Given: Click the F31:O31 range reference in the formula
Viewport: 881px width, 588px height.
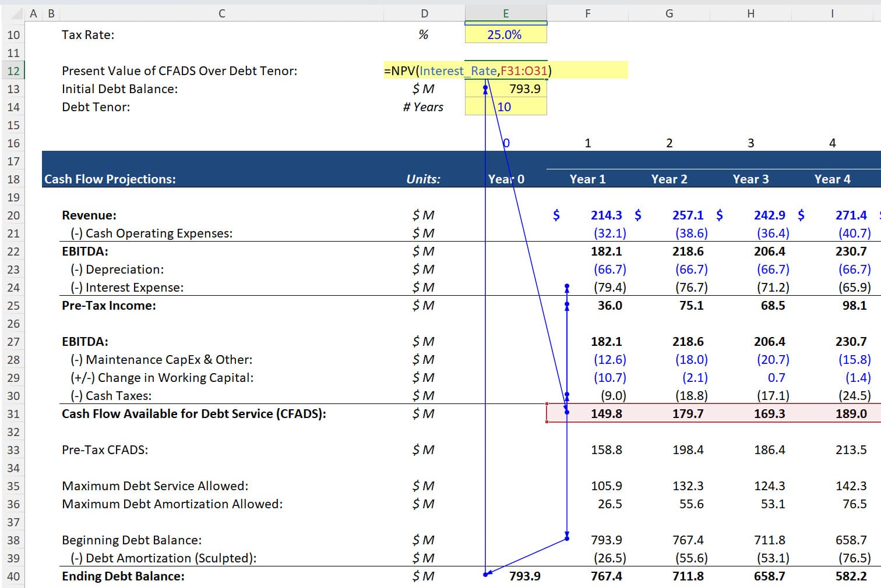Looking at the screenshot, I should tap(523, 70).
